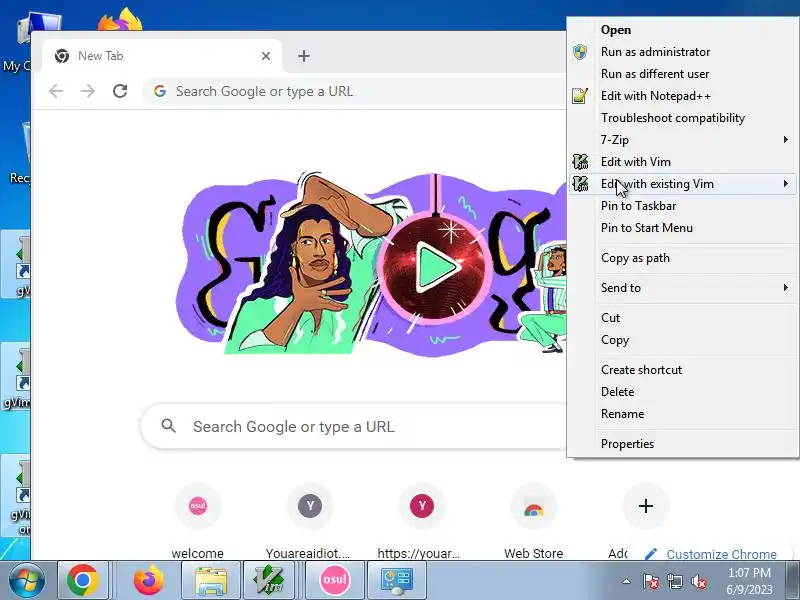800x600 pixels.
Task: Click Customize Chrome link
Action: [711, 554]
